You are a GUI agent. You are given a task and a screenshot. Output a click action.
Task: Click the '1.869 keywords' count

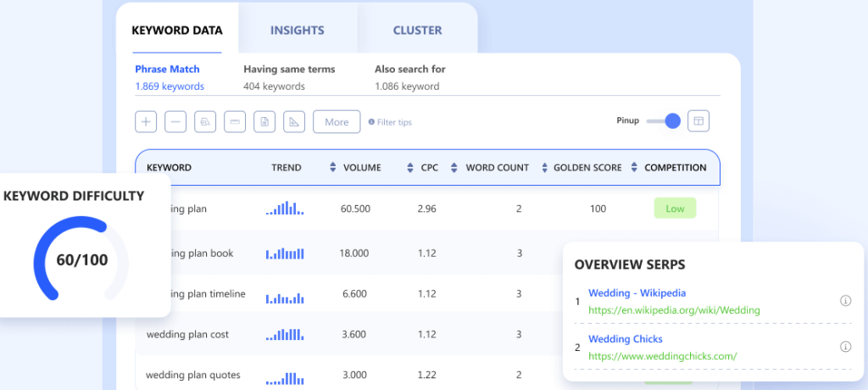tap(170, 86)
